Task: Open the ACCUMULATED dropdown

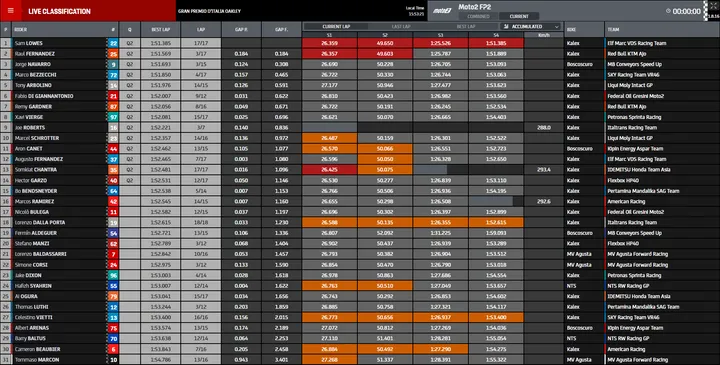Action: pyautogui.click(x=531, y=27)
